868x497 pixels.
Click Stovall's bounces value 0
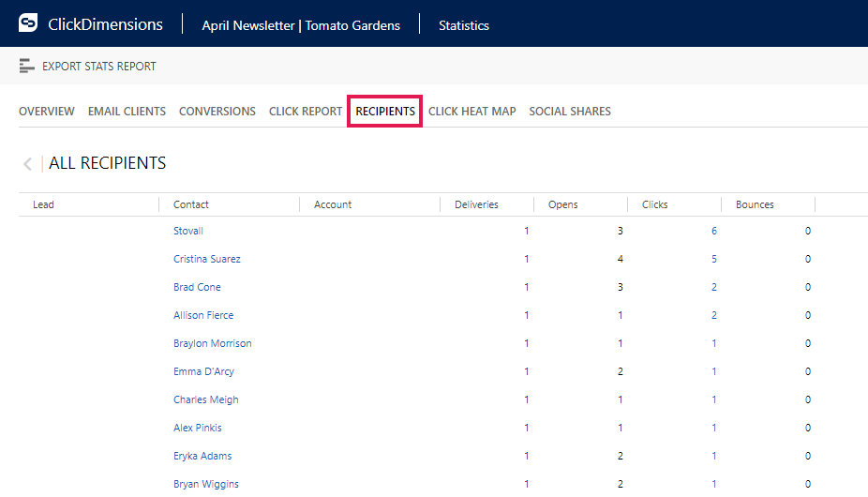[x=808, y=231]
